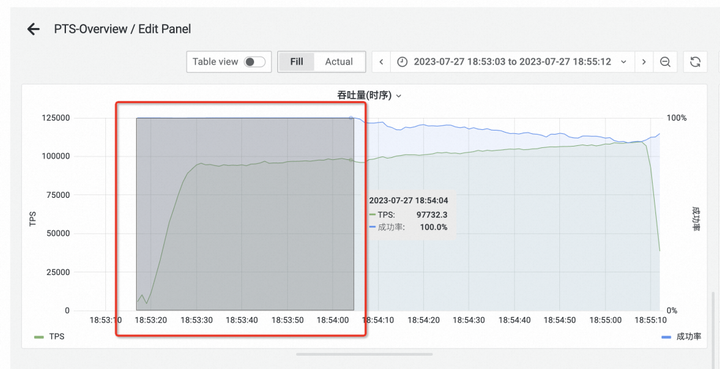This screenshot has width=720, height=369.
Task: Click the 125000 y-axis label
Action: pos(56,118)
